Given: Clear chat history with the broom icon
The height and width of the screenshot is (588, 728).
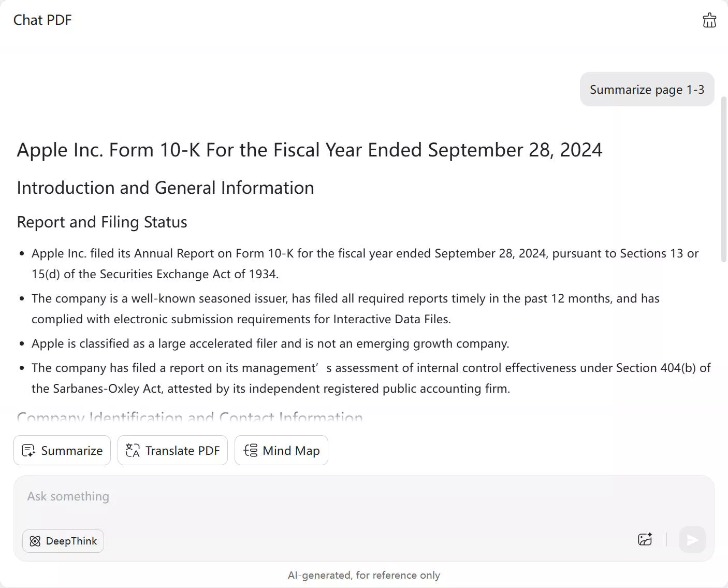Looking at the screenshot, I should pos(709,20).
